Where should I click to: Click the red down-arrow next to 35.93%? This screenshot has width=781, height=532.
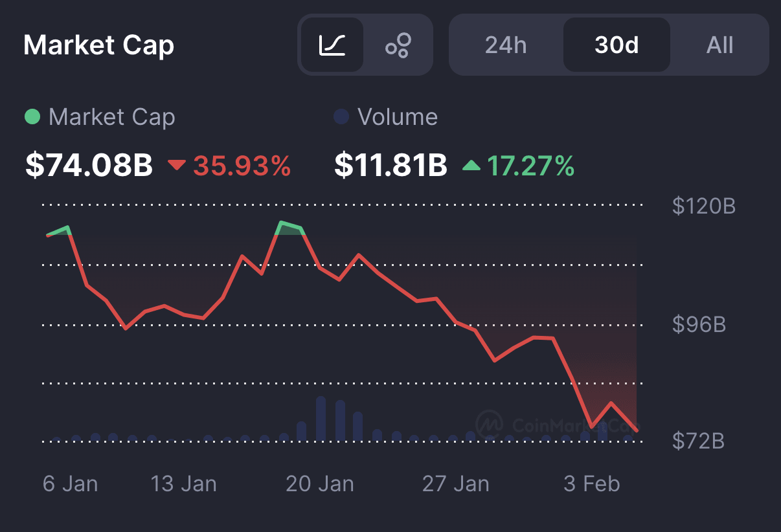point(177,166)
